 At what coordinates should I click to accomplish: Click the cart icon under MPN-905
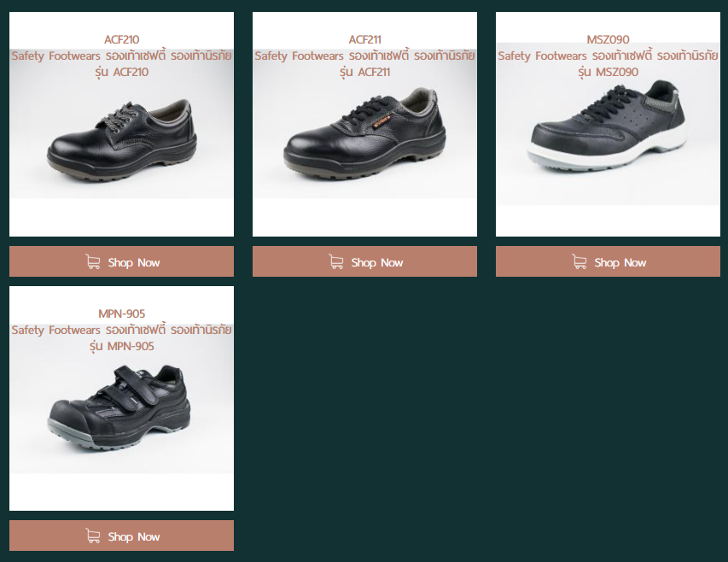pos(93,536)
